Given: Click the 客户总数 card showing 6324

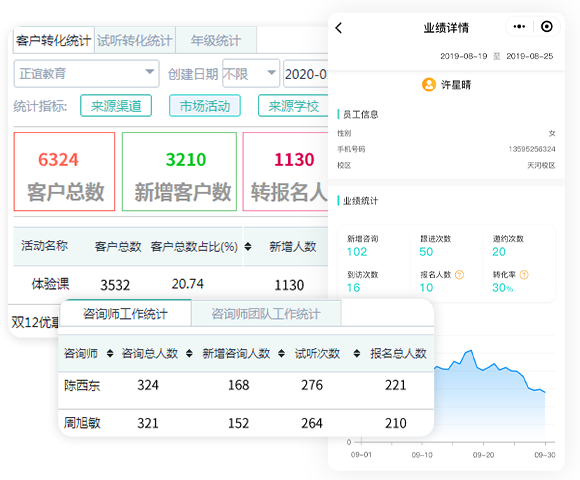Looking at the screenshot, I should click(x=64, y=172).
